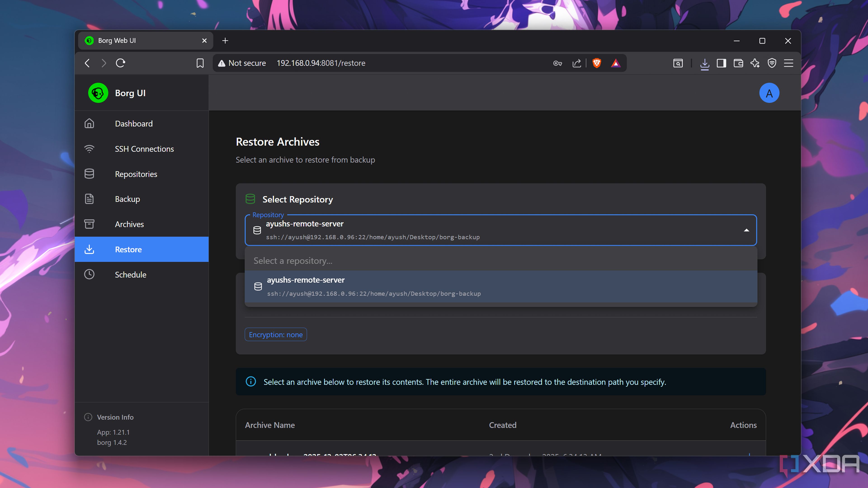Image resolution: width=868 pixels, height=488 pixels.
Task: Click the address bar URL
Action: (321, 63)
